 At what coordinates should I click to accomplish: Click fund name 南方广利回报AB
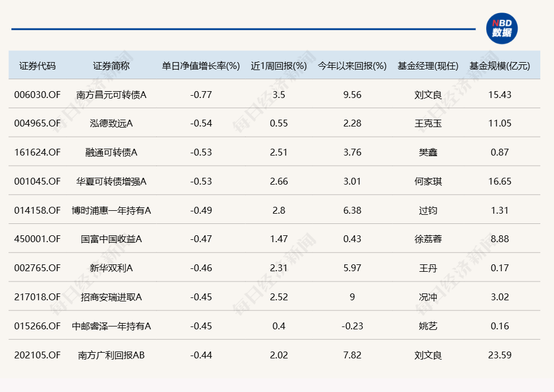coord(111,356)
